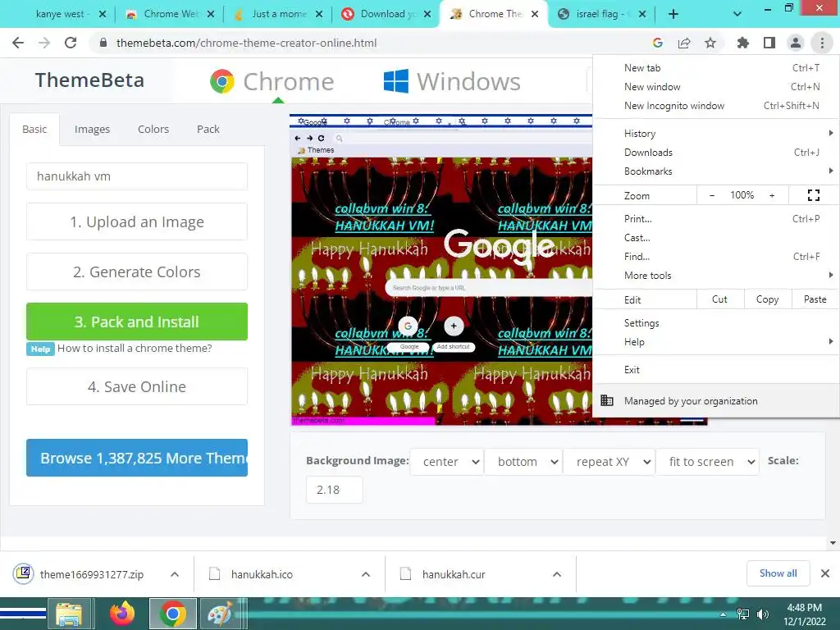
Task: Click the volume speaker tray icon
Action: point(762,614)
